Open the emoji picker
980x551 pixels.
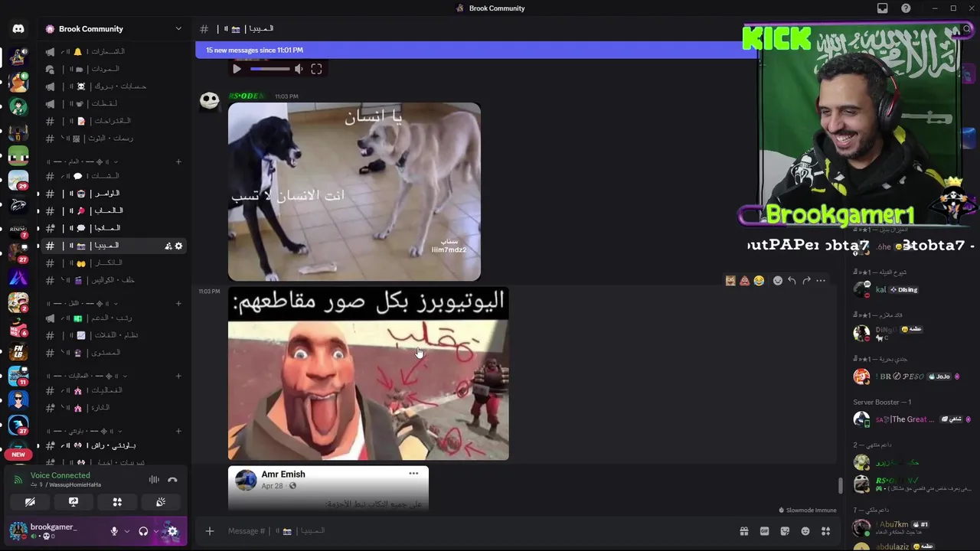[805, 531]
